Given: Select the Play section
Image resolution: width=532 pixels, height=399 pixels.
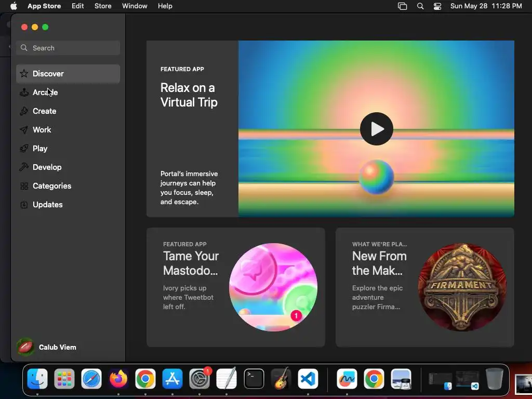Looking at the screenshot, I should tap(68, 148).
